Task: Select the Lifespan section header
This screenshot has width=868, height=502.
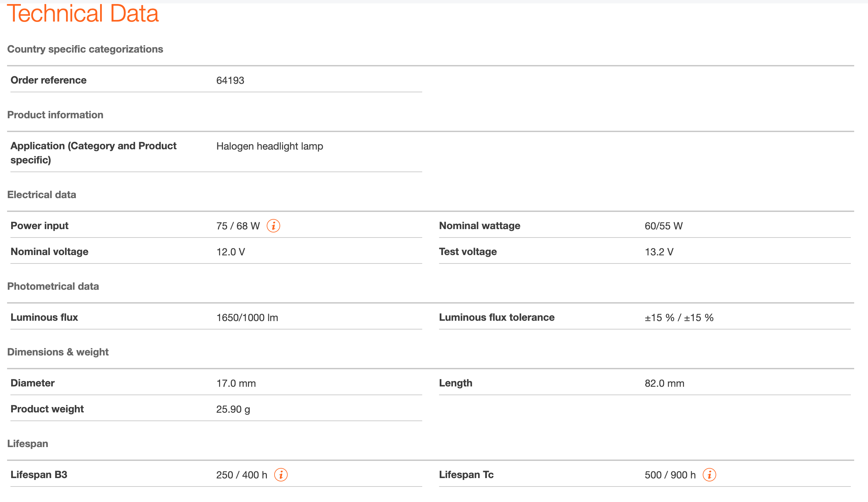Action: pyautogui.click(x=28, y=443)
